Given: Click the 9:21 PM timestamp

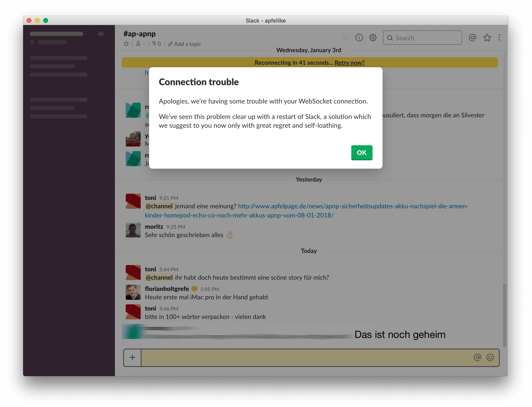Looking at the screenshot, I should click(169, 198).
